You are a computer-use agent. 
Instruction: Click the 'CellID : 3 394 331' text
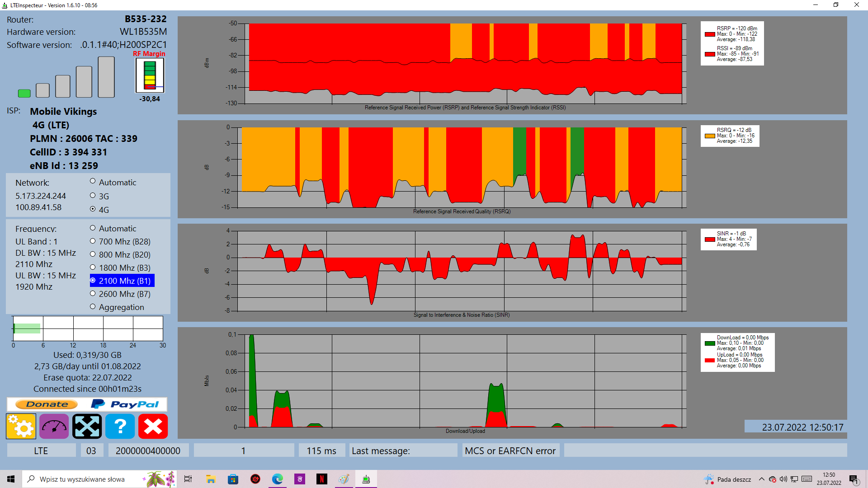coord(69,152)
